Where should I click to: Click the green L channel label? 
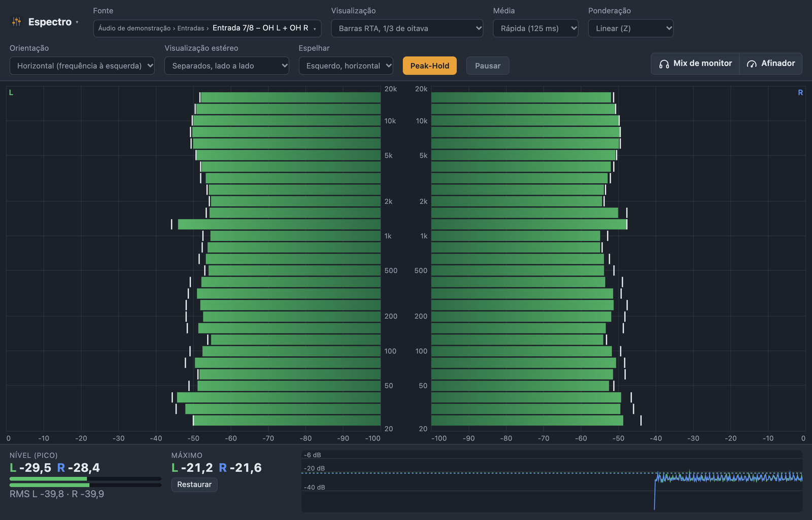click(11, 92)
